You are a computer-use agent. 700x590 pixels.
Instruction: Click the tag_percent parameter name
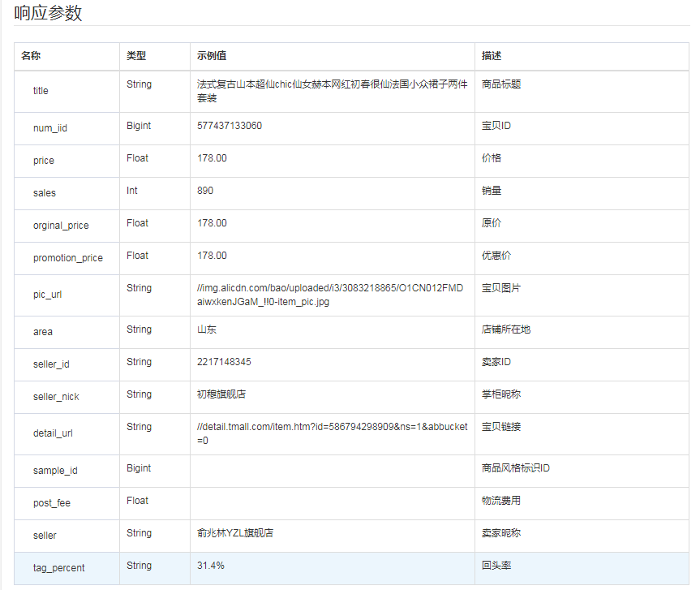click(x=59, y=568)
